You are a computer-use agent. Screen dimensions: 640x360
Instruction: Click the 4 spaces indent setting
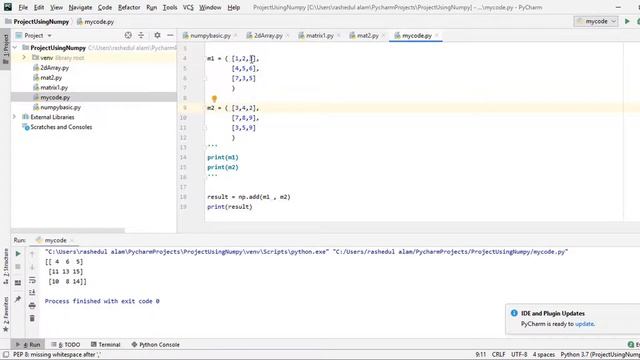click(543, 354)
